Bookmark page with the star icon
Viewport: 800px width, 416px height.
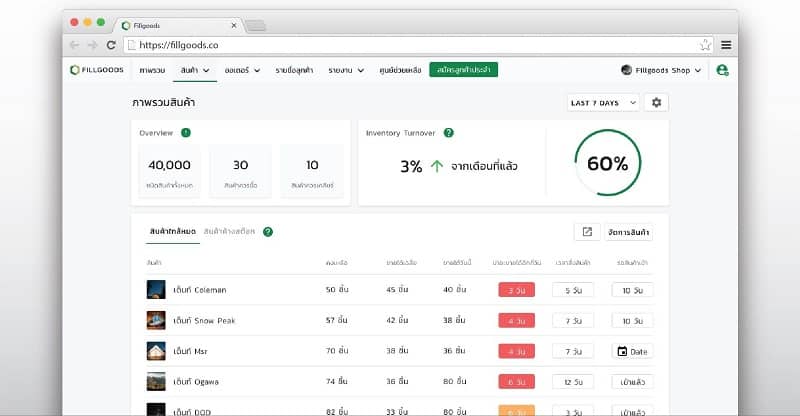[706, 45]
